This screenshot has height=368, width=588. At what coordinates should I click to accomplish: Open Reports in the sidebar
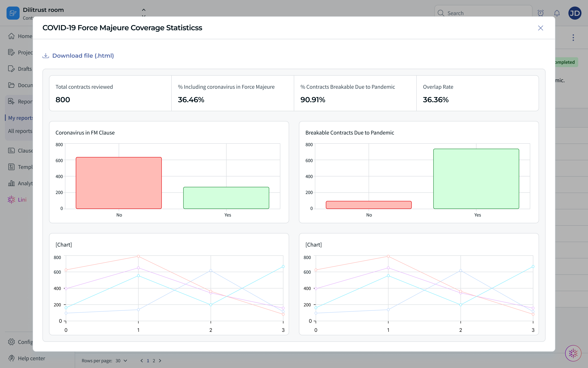click(20, 101)
